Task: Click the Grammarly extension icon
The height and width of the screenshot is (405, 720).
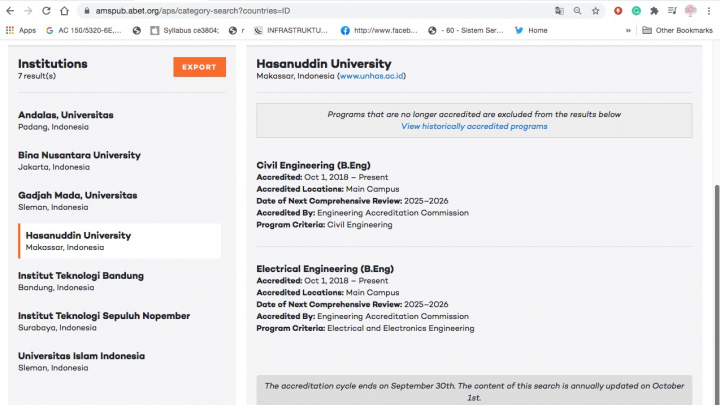Action: point(636,10)
